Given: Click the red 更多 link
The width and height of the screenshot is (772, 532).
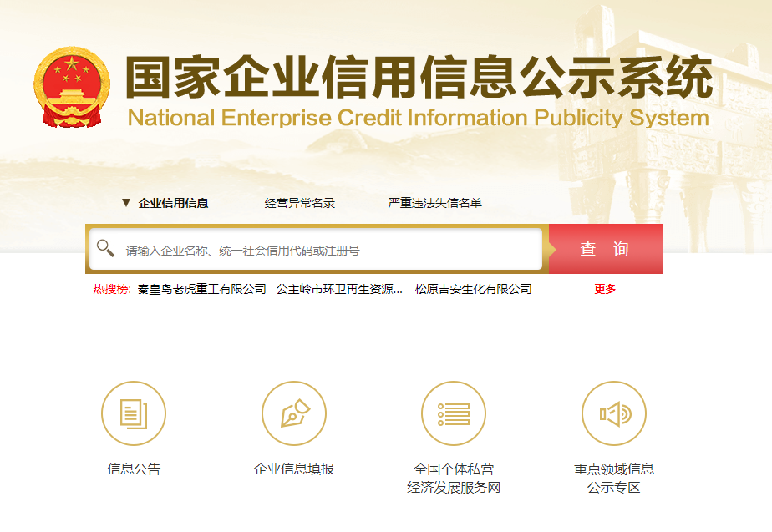Looking at the screenshot, I should click(605, 289).
